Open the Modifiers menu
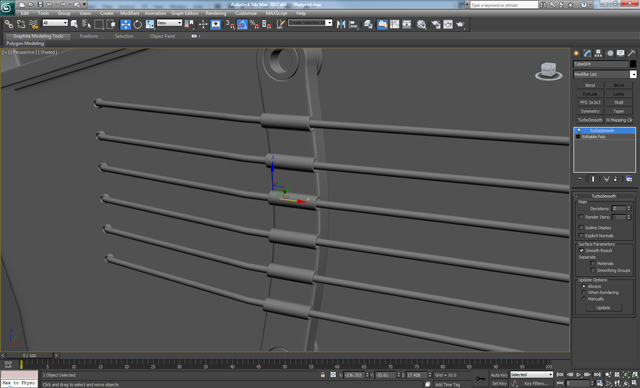This screenshot has height=388, width=640. 130,13
